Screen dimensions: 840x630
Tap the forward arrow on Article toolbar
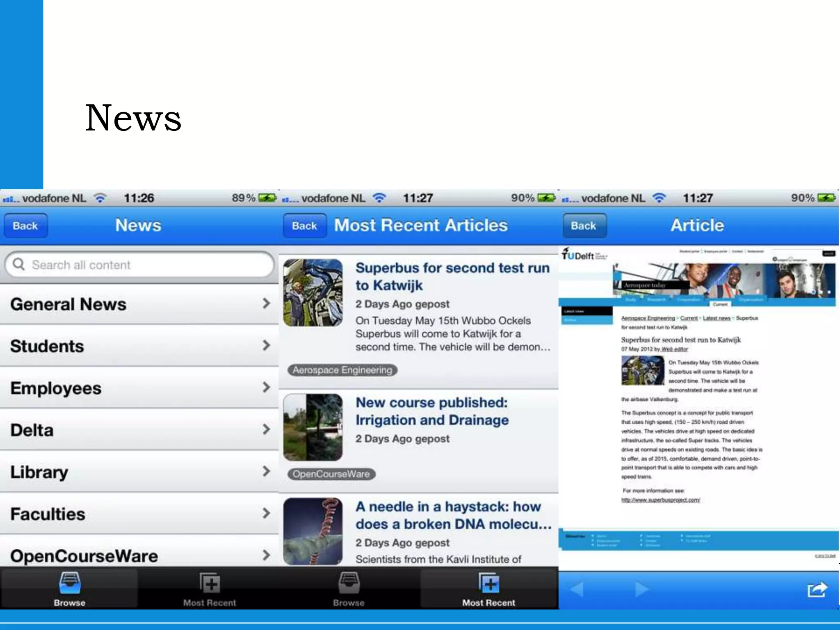pos(642,589)
